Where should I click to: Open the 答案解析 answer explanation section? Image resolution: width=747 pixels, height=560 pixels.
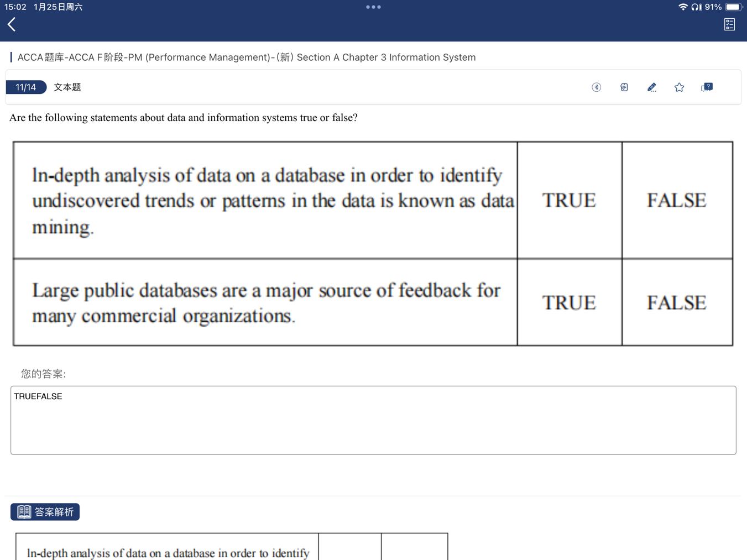point(45,512)
